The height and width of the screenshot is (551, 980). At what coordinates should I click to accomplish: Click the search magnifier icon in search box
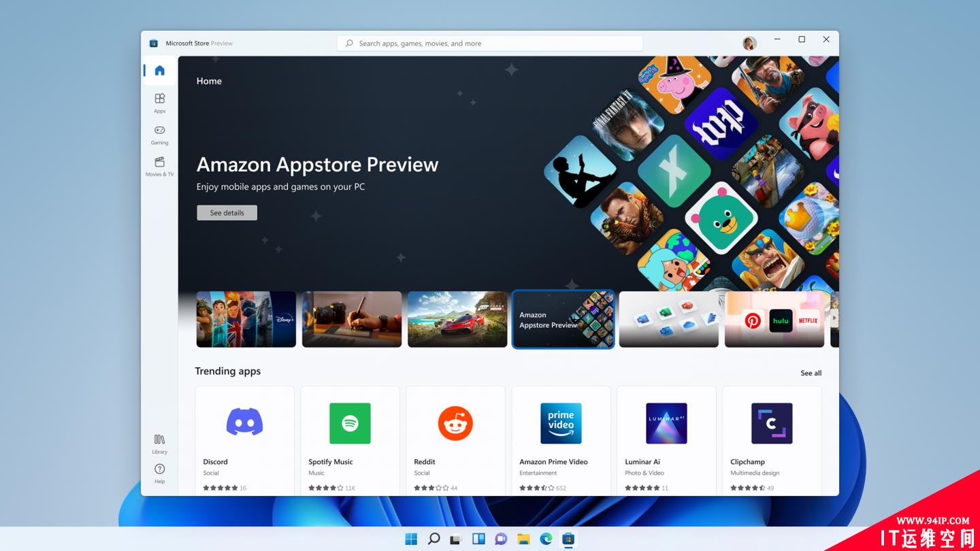349,44
